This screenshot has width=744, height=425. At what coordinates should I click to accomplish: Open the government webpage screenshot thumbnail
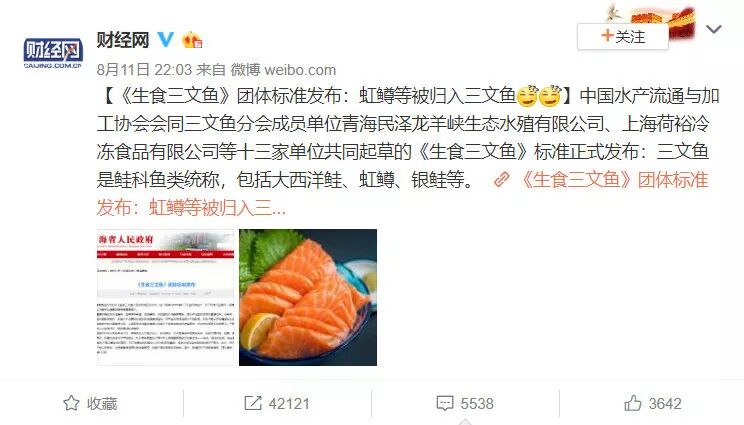(x=166, y=297)
